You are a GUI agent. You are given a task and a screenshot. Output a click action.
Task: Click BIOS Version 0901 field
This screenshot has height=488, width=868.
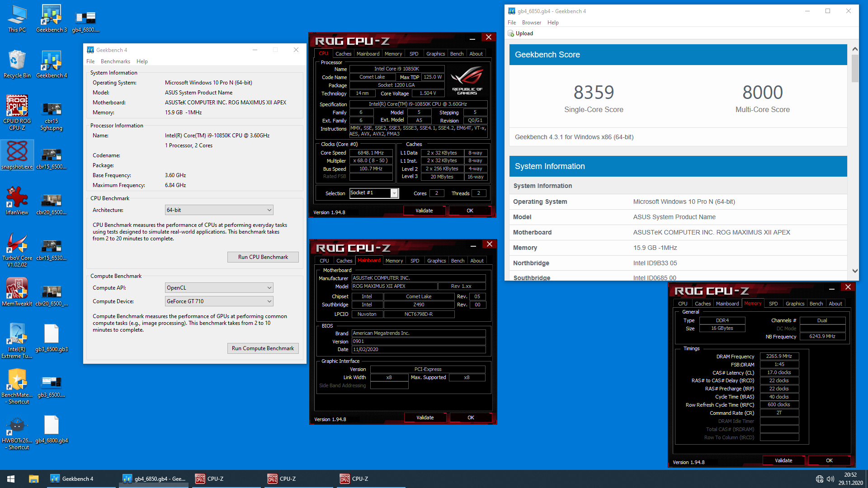tap(419, 342)
